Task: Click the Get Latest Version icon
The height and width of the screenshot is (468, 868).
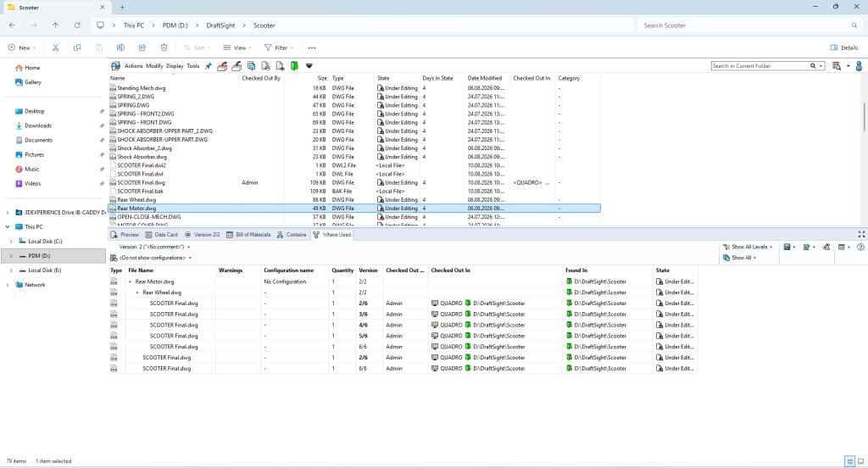Action: point(251,66)
